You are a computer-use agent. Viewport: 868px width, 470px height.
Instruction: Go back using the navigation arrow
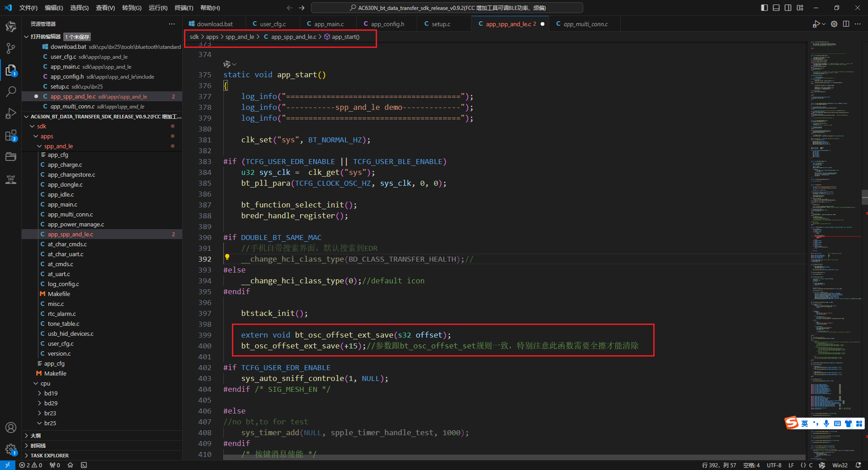click(x=290, y=8)
